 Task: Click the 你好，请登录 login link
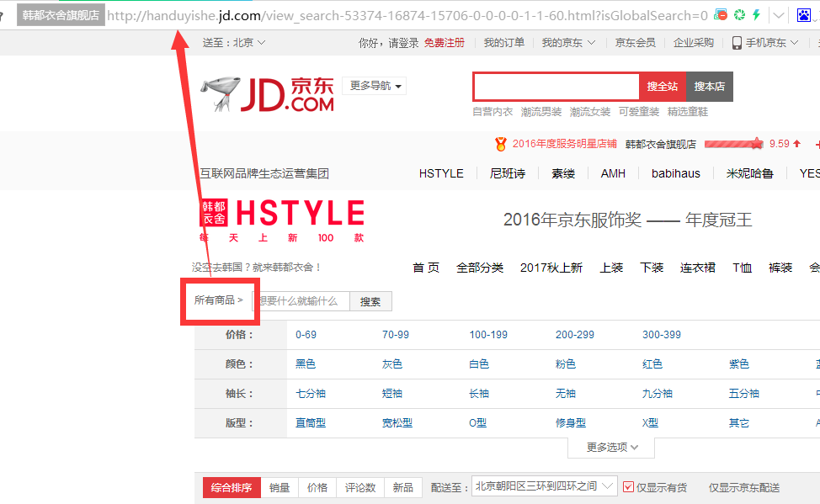[388, 43]
